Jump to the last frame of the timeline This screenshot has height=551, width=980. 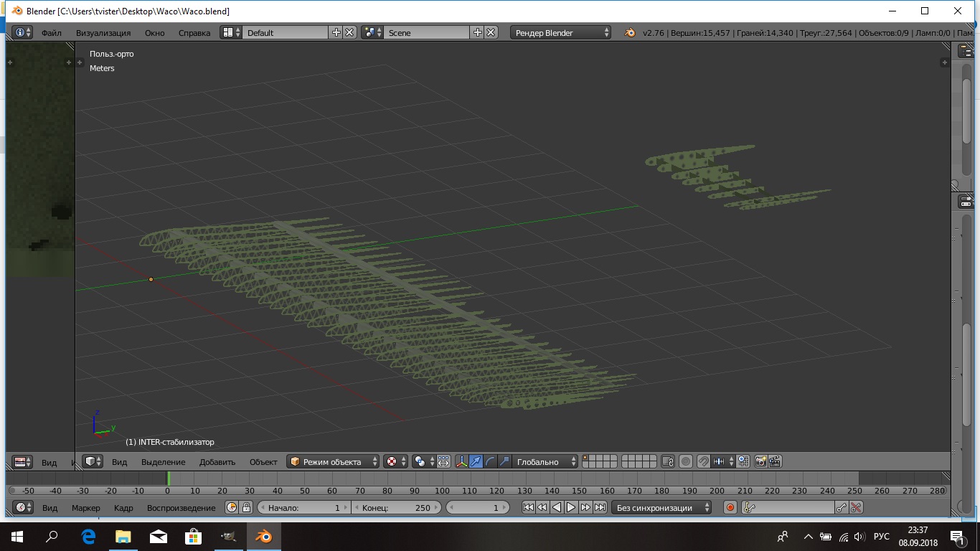tap(600, 508)
